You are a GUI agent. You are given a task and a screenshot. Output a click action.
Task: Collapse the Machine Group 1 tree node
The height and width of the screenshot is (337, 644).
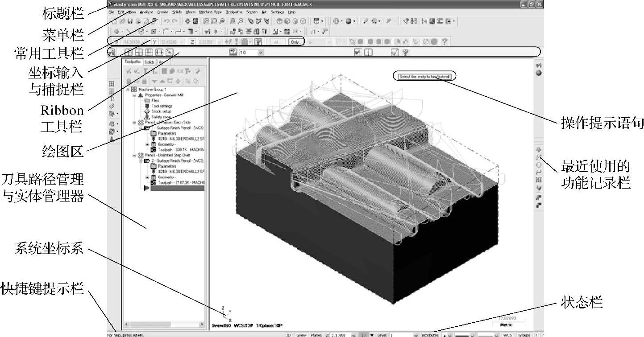[128, 90]
